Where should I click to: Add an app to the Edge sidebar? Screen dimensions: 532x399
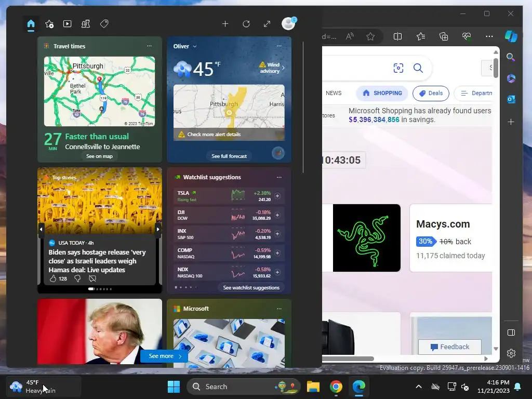pyautogui.click(x=511, y=122)
